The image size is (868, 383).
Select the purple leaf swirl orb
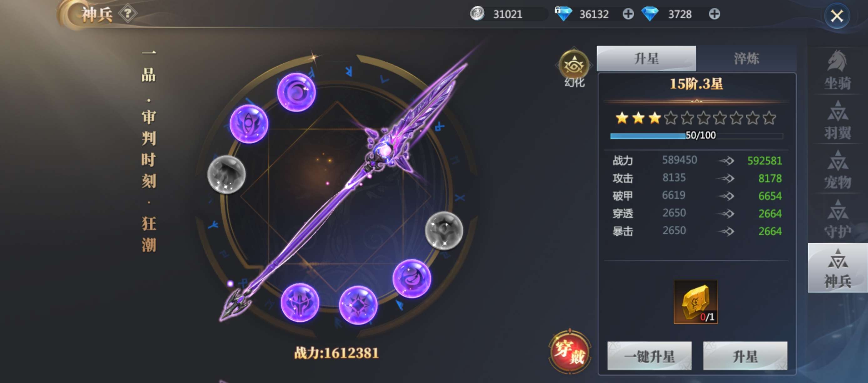(x=411, y=278)
